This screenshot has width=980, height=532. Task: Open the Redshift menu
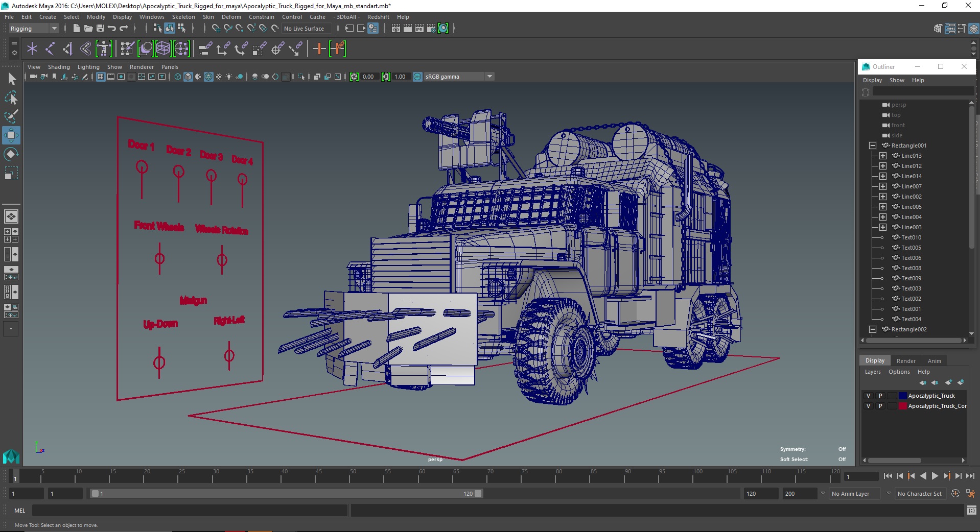click(378, 17)
